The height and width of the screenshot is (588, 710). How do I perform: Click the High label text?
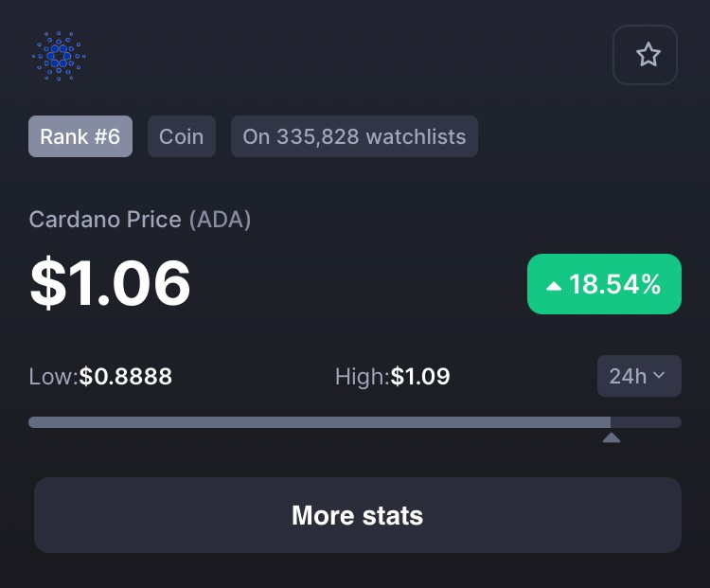(x=363, y=377)
